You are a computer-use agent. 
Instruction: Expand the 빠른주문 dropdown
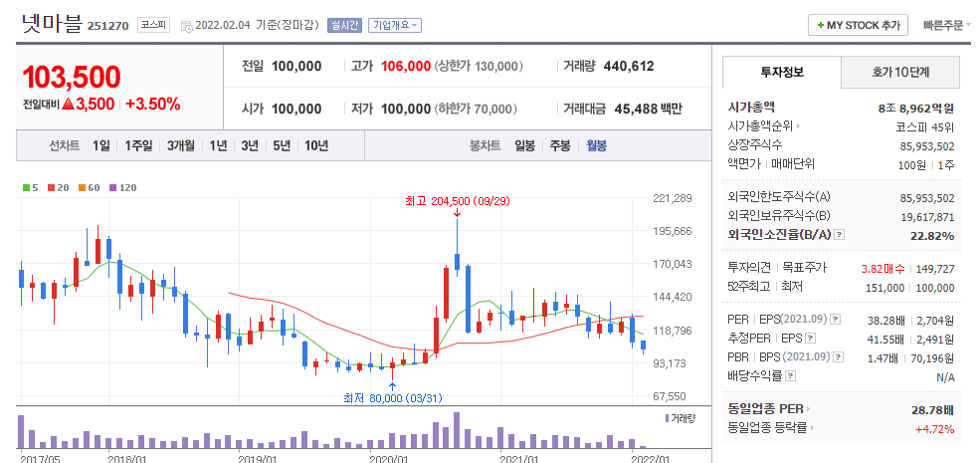pos(947,26)
